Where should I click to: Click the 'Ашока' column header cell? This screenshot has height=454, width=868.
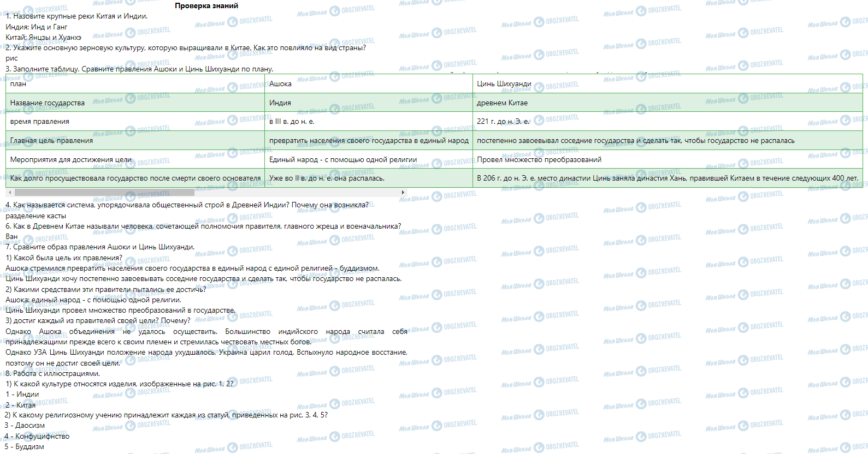click(x=280, y=84)
